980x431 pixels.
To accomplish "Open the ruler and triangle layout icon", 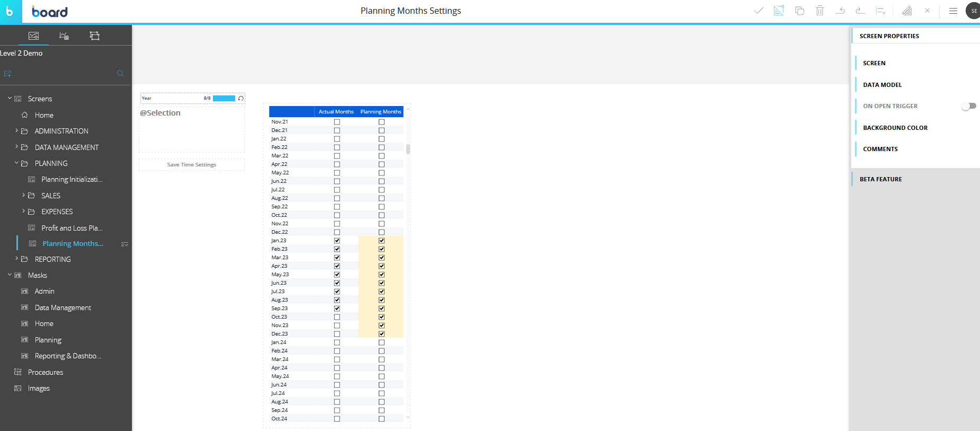I will point(907,11).
